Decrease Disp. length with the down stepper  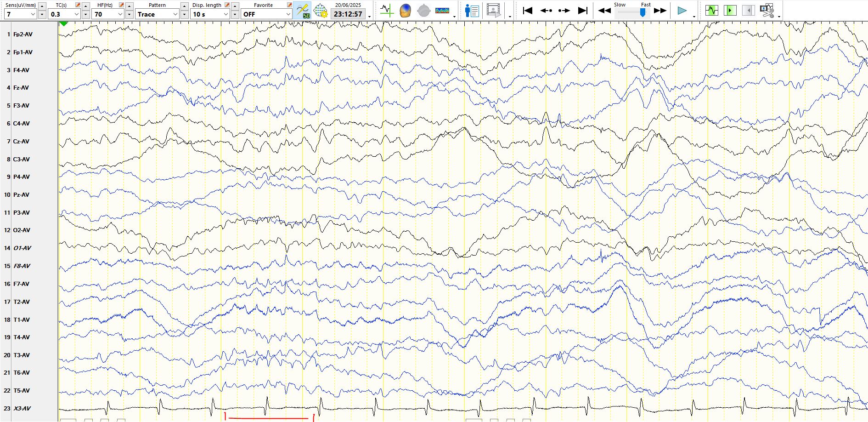click(235, 14)
